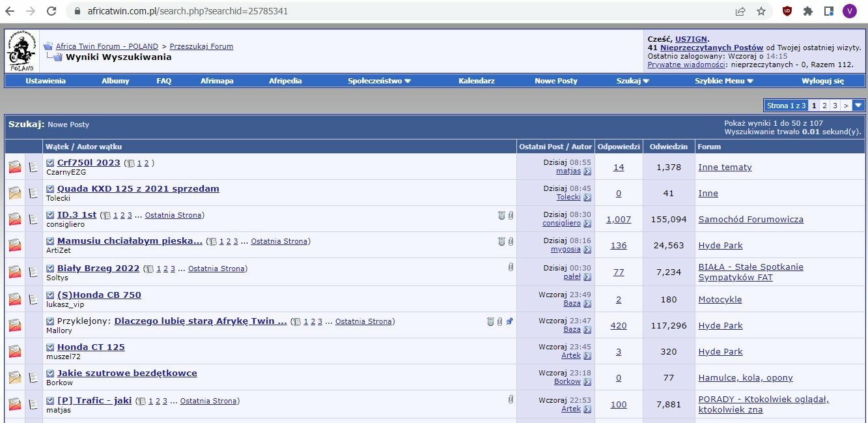Open first new post in ID.3 1st
Image resolution: width=868 pixels, height=423 pixels.
coord(50,214)
